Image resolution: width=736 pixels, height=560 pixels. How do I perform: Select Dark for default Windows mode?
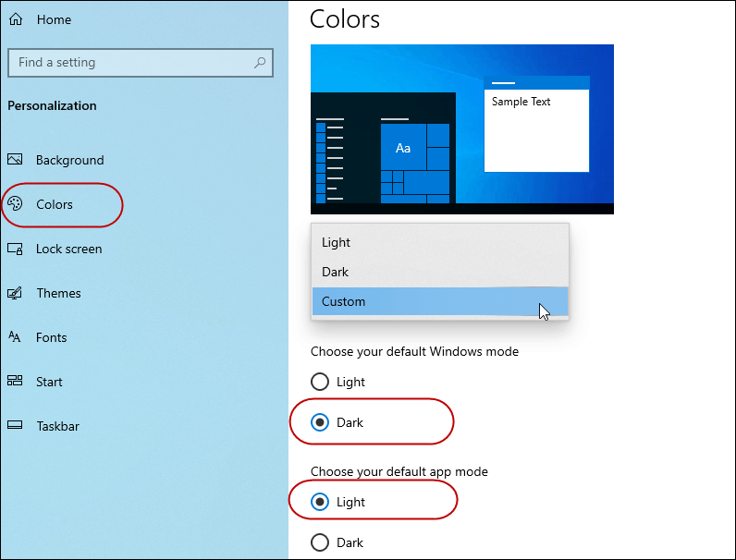(320, 422)
